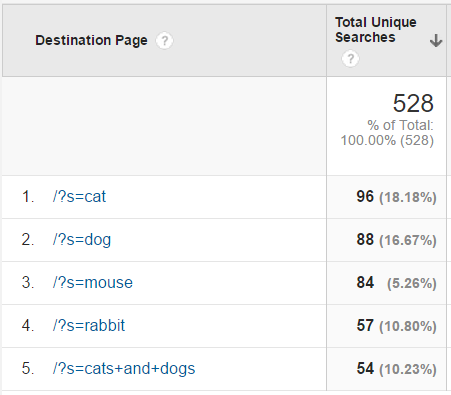Click the Destination Page column header
The width and height of the screenshot is (451, 395).
(x=91, y=40)
